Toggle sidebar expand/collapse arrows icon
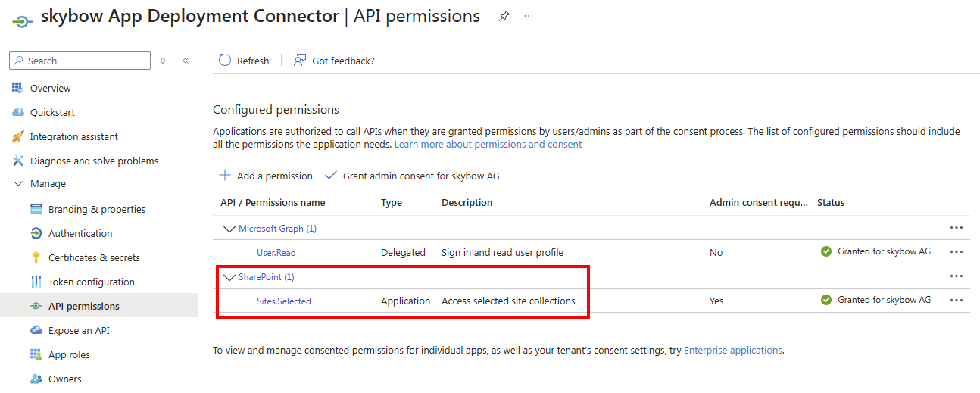The height and width of the screenshot is (393, 980). pos(163,61)
